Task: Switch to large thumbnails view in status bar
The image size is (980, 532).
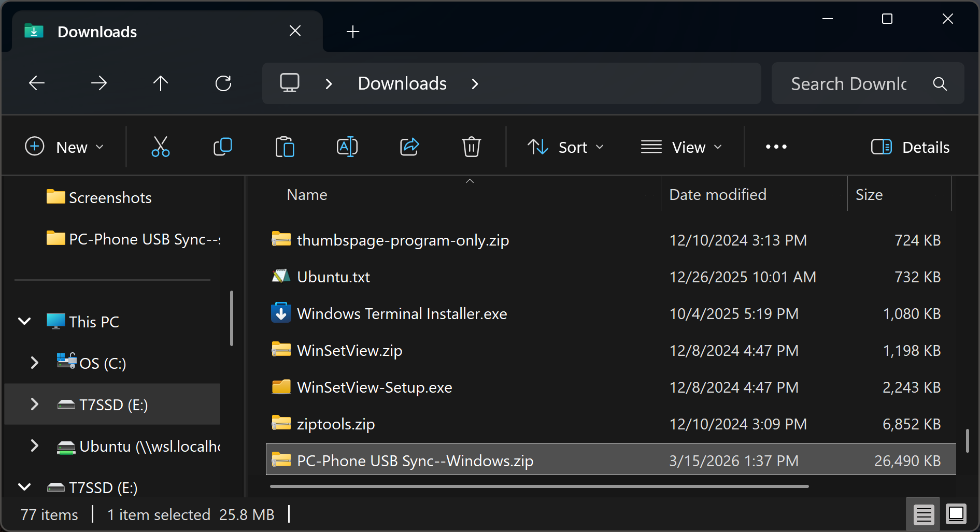Action: 956,514
